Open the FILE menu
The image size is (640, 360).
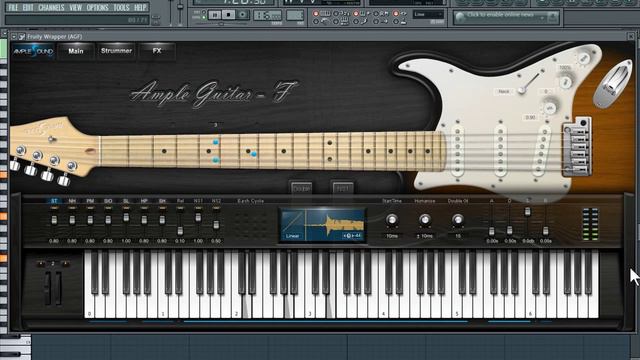13,7
